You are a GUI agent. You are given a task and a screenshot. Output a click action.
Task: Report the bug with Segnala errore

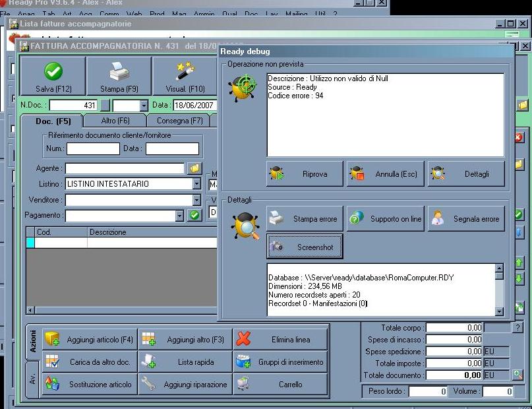click(x=466, y=218)
